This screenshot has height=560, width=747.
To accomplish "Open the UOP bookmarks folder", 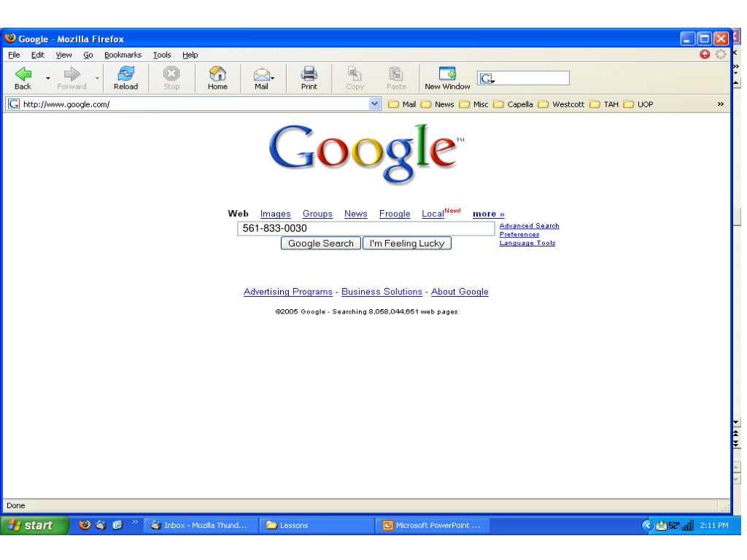I will point(638,104).
